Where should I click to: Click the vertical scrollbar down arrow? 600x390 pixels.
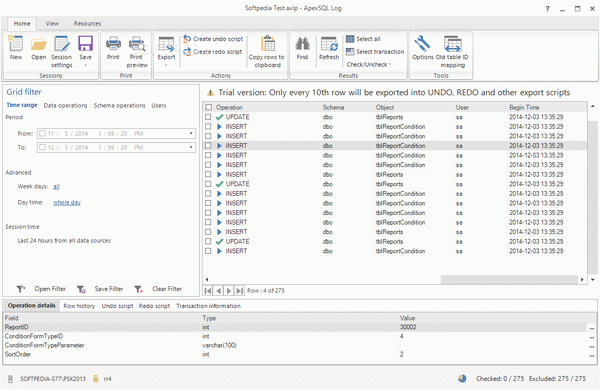593,280
